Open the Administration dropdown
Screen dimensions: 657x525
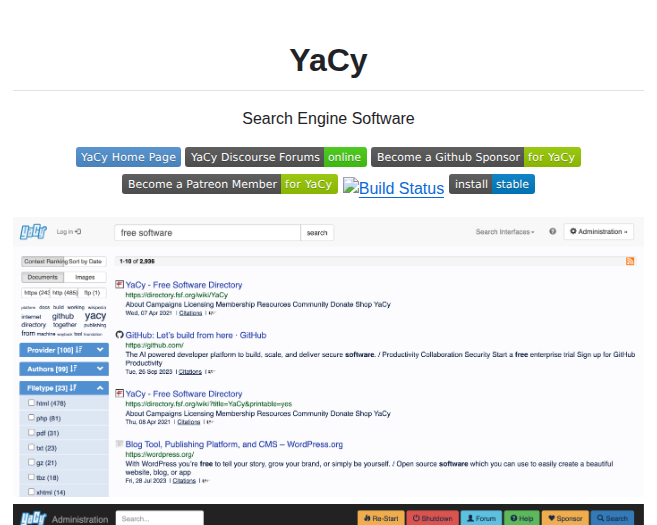click(x=598, y=231)
